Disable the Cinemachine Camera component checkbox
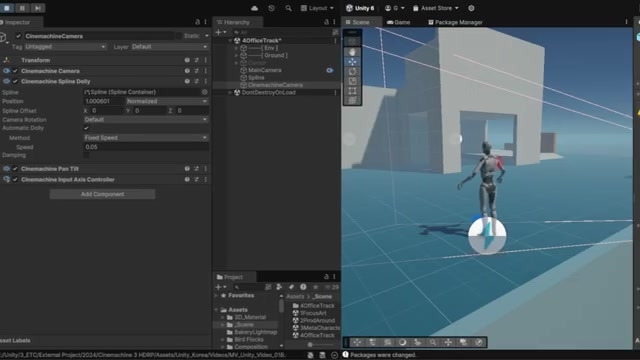 pos(16,71)
